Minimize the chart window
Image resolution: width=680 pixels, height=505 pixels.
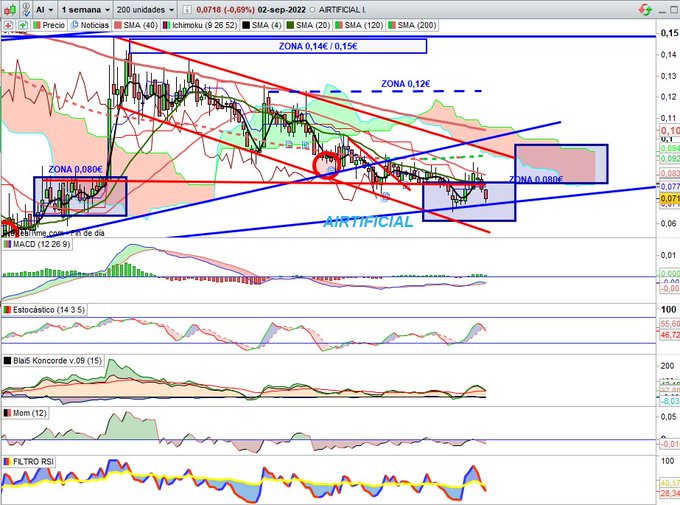tap(662, 10)
